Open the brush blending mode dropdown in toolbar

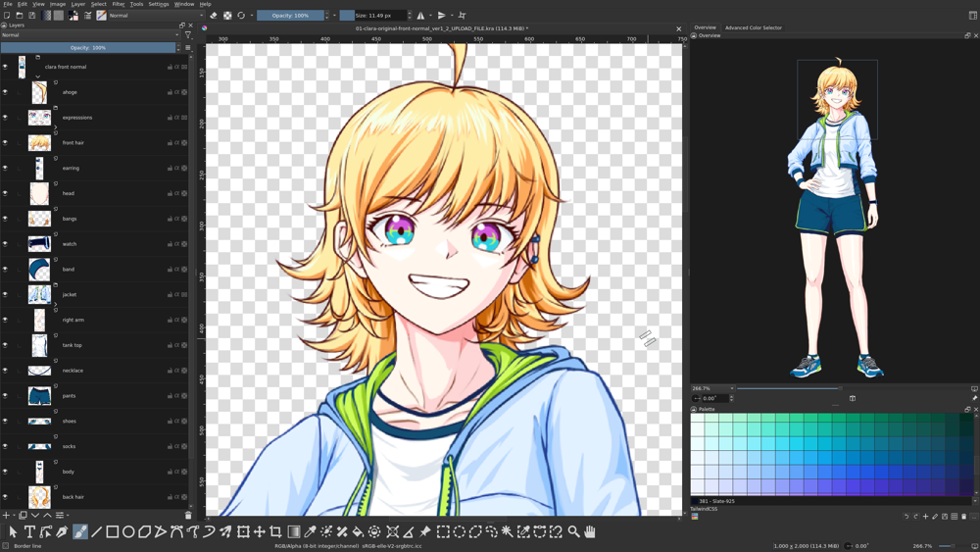pyautogui.click(x=155, y=16)
